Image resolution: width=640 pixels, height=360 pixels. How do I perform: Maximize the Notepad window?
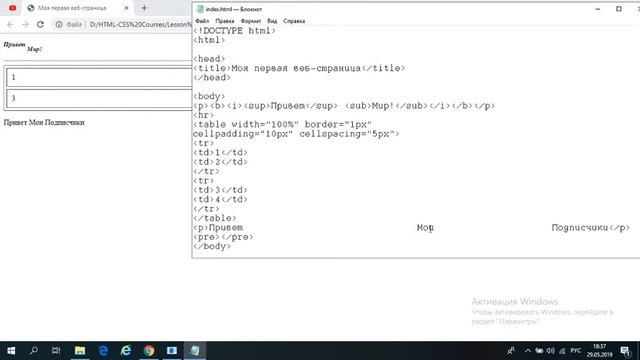tap(619, 9)
